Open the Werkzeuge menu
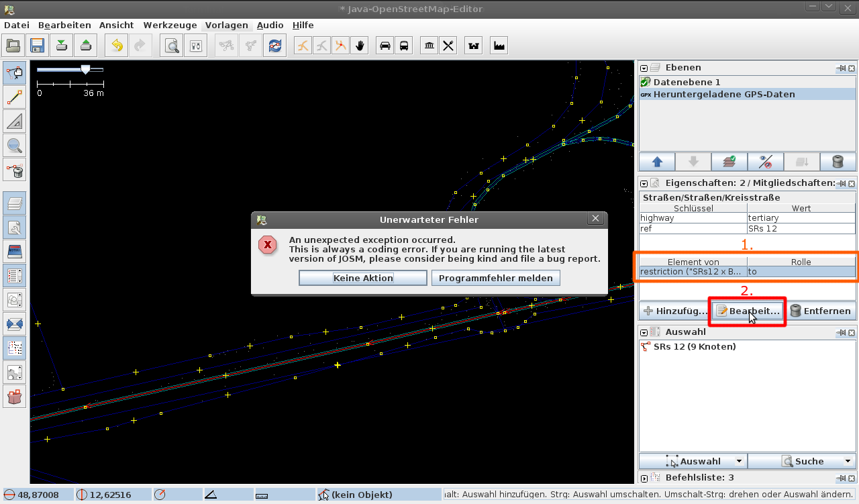This screenshot has height=504, width=859. tap(170, 26)
